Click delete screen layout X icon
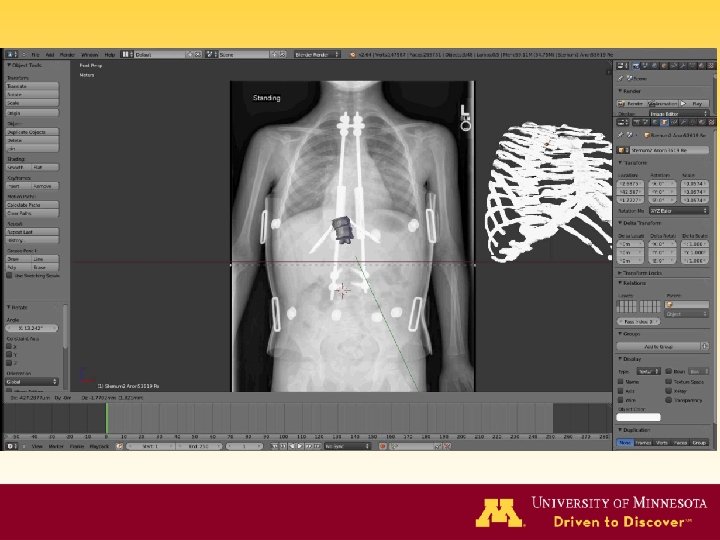The height and width of the screenshot is (540, 720). click(198, 54)
